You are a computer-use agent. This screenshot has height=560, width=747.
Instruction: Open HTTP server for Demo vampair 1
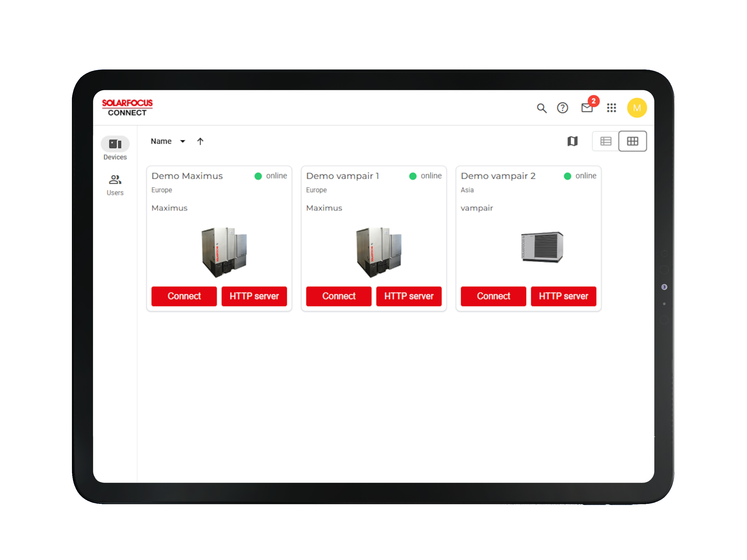point(408,296)
